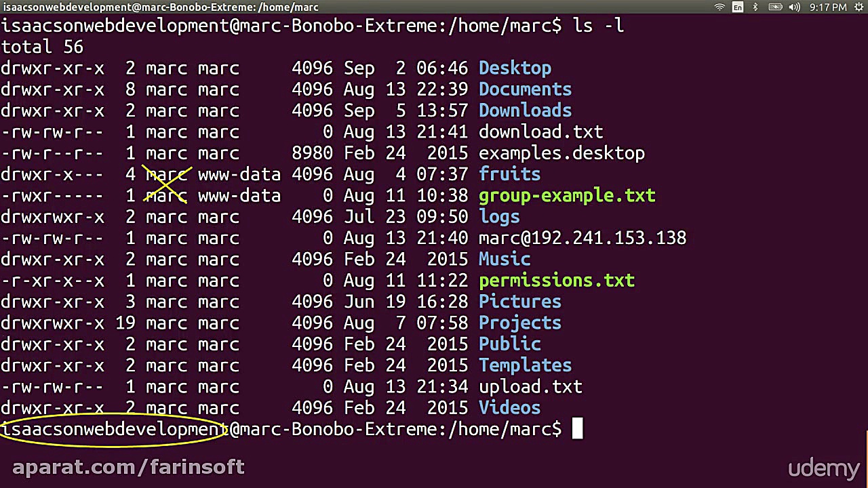Click the examples.desktop filename
868x488 pixels.
(x=561, y=153)
